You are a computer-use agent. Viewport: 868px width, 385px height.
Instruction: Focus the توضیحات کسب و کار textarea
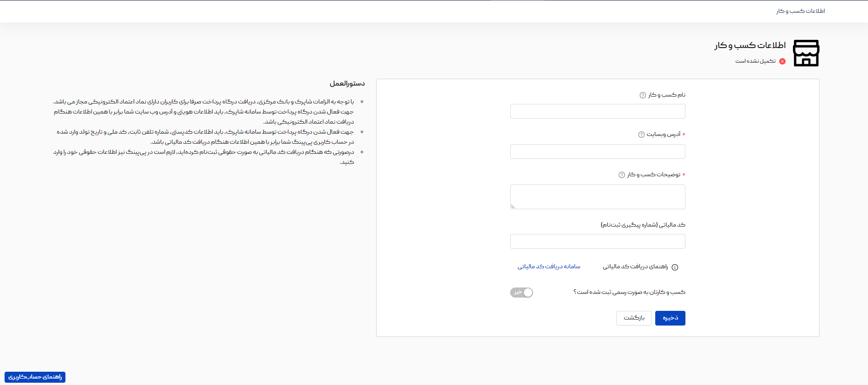[598, 197]
